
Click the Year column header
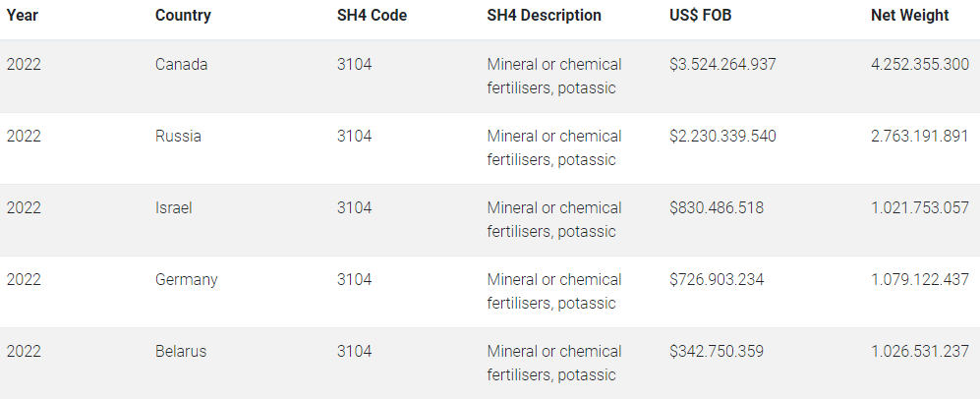coord(24,16)
